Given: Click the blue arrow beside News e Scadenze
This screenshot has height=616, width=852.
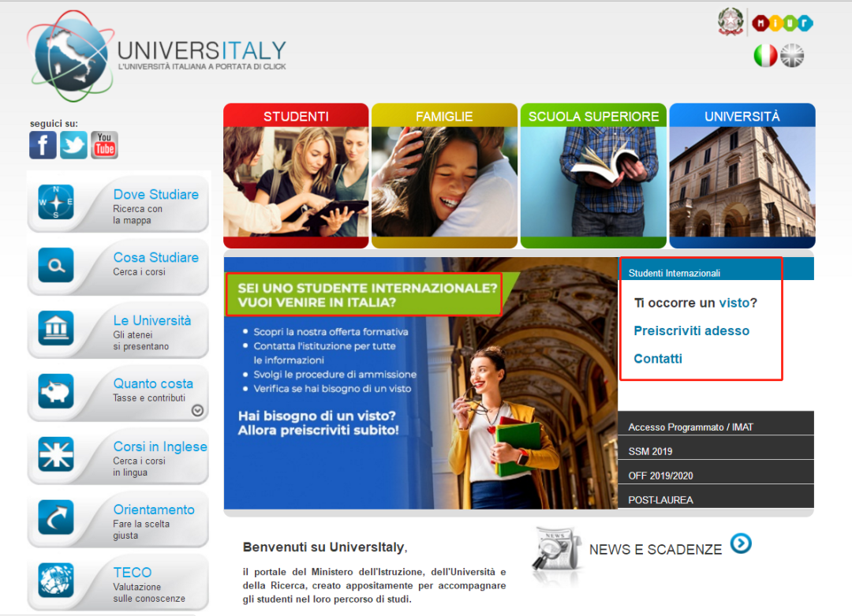Looking at the screenshot, I should (x=741, y=543).
